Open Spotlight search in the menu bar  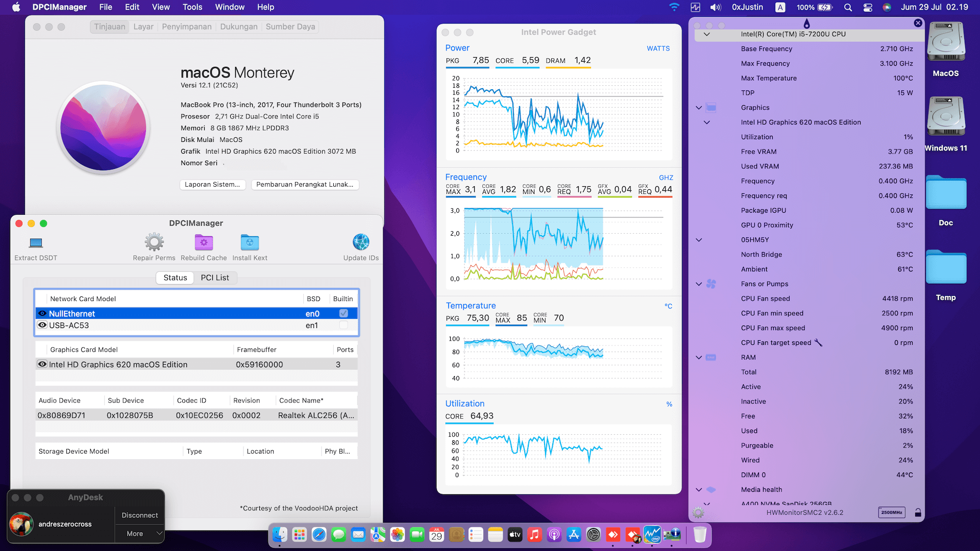click(848, 7)
